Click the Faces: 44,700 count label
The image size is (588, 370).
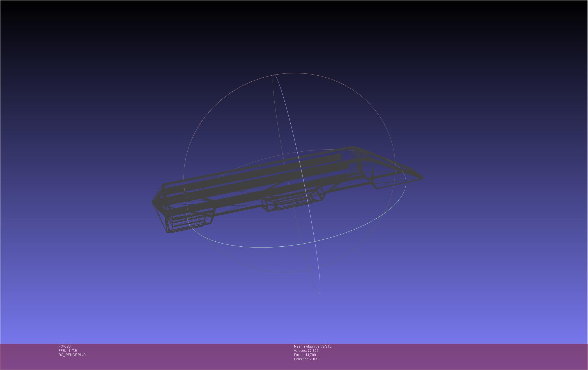(305, 355)
